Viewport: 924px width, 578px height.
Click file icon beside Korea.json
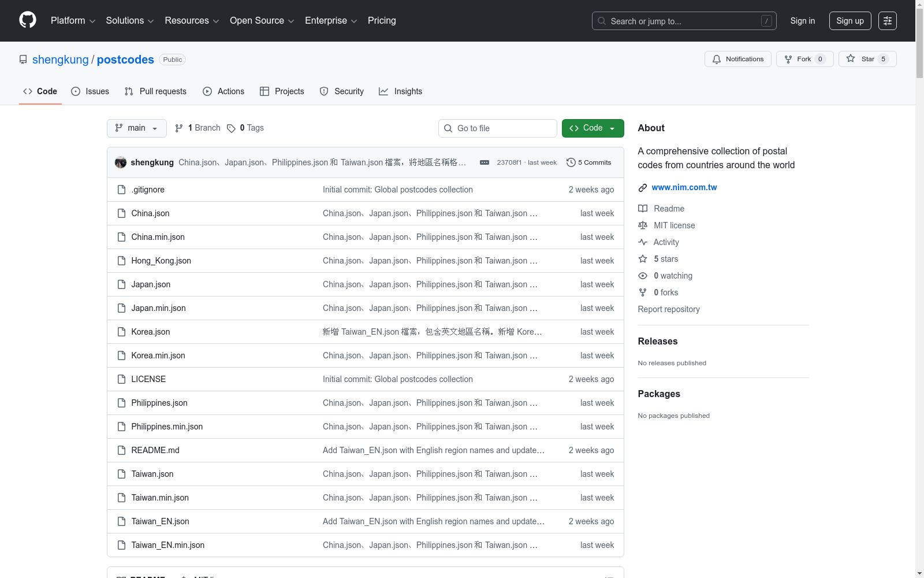pos(121,332)
